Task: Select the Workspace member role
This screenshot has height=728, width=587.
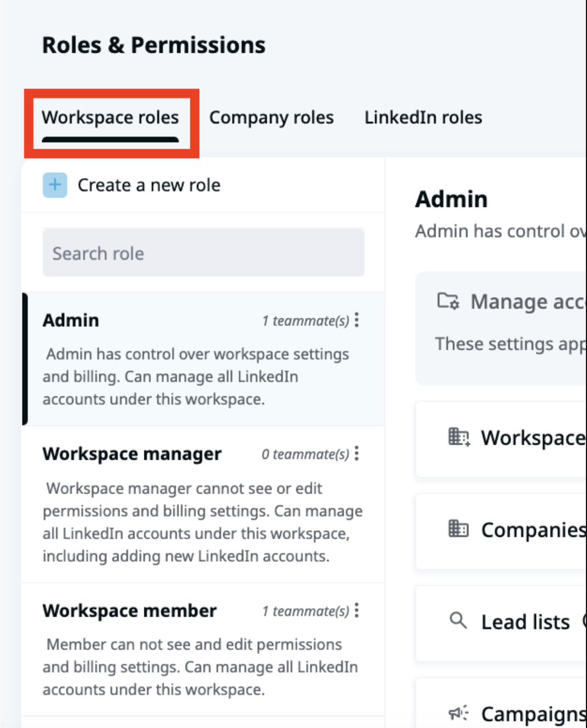Action: coord(203,649)
